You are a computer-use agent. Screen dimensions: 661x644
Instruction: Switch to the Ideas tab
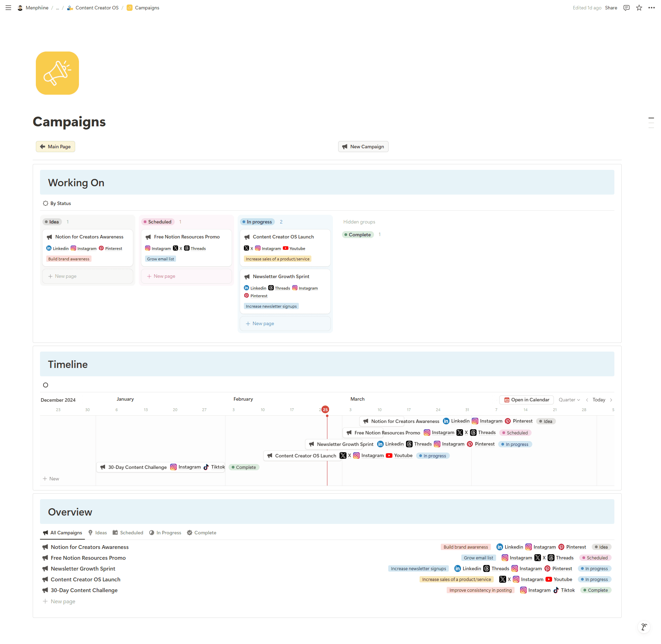tap(97, 533)
